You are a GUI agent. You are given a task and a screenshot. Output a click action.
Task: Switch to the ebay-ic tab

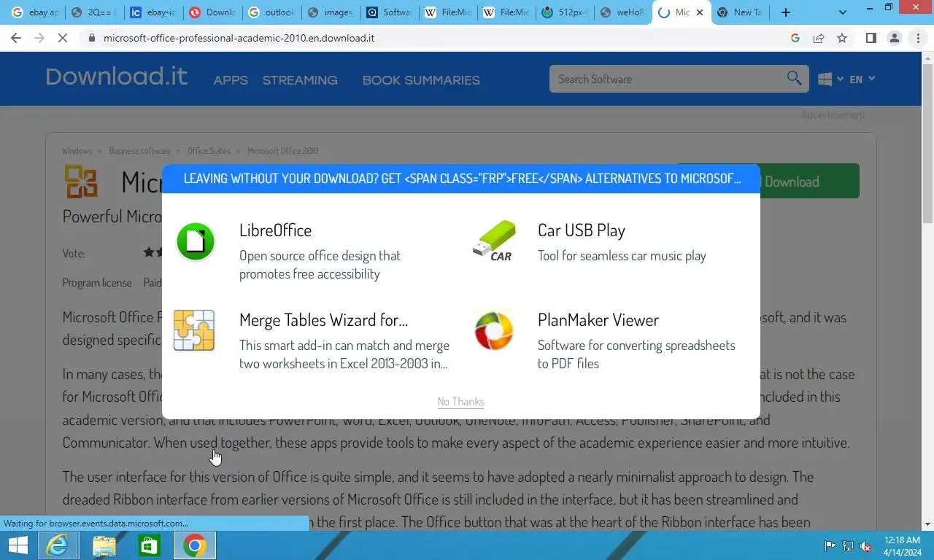point(153,12)
